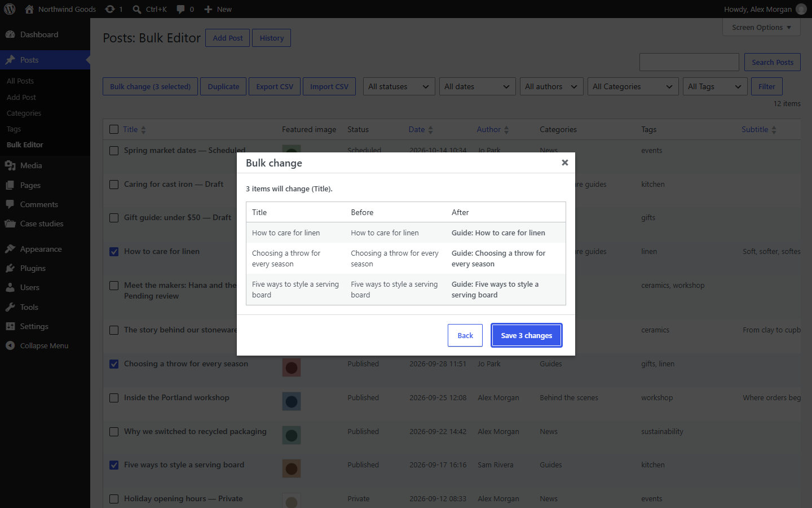Open the Dashboard menu icon
This screenshot has width=812, height=508.
[10, 34]
